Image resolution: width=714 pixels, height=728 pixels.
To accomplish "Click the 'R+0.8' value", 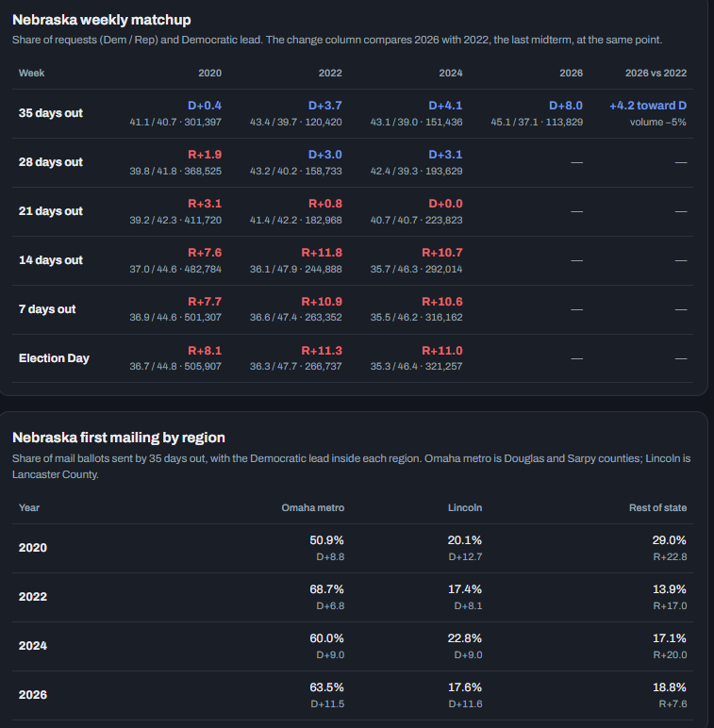I will click(x=325, y=204).
